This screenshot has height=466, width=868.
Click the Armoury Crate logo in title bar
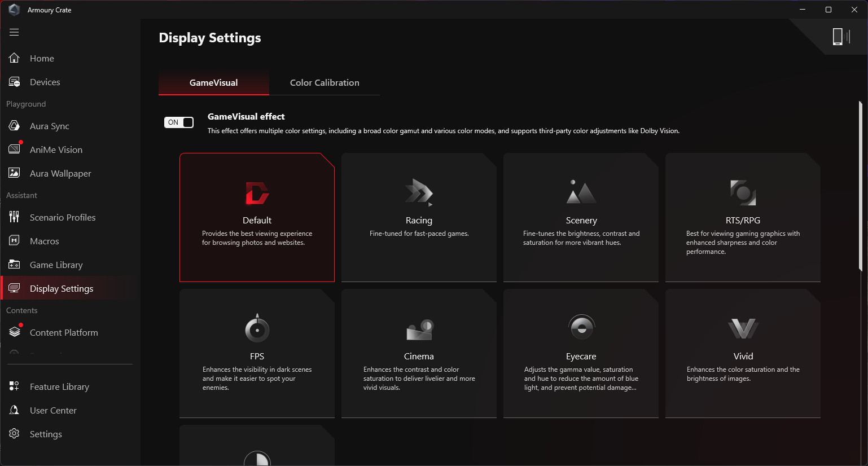click(14, 10)
